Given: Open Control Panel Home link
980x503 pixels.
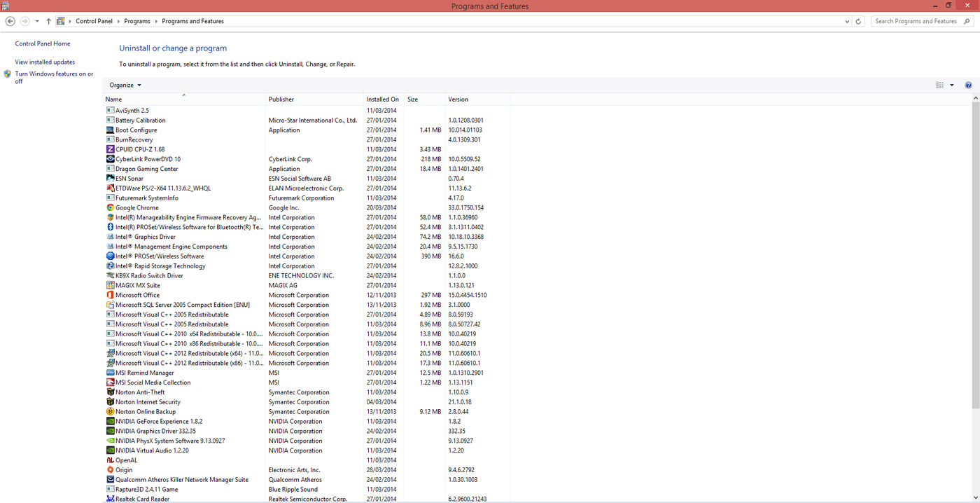Looking at the screenshot, I should (43, 43).
